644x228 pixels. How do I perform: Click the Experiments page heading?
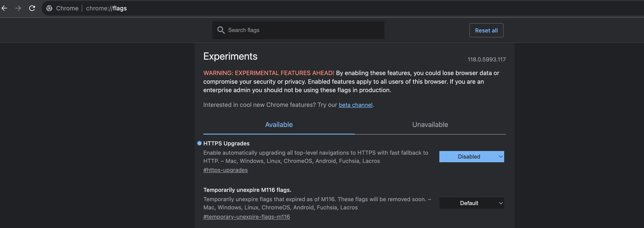pos(230,56)
